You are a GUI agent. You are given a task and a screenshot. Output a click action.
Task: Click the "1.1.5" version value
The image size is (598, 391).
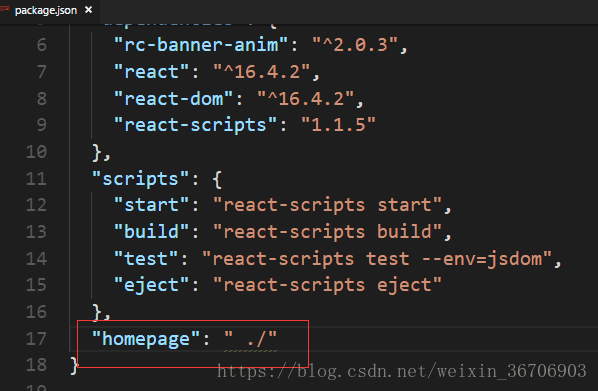click(339, 125)
